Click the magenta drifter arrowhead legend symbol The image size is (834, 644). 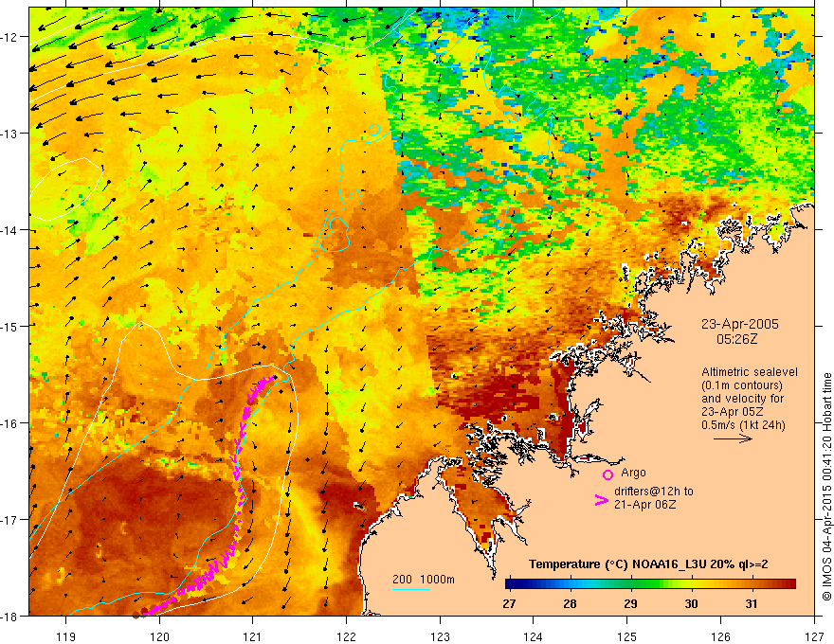click(x=602, y=500)
